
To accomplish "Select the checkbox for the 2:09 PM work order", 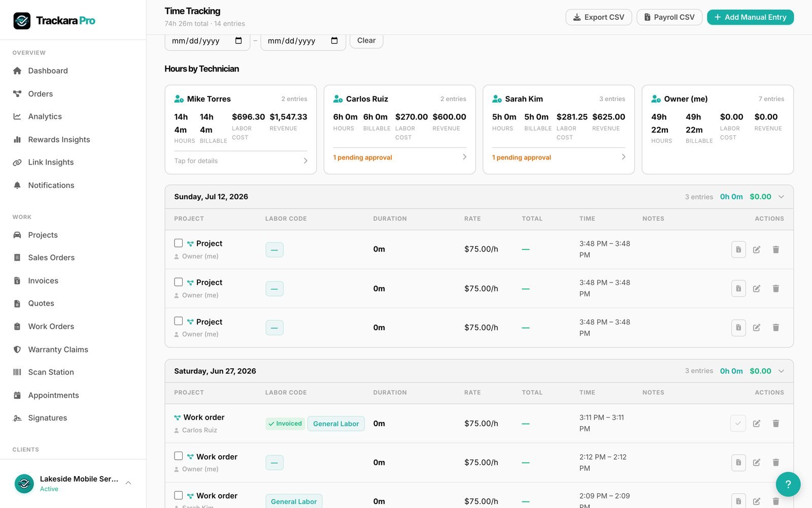I will pyautogui.click(x=178, y=495).
